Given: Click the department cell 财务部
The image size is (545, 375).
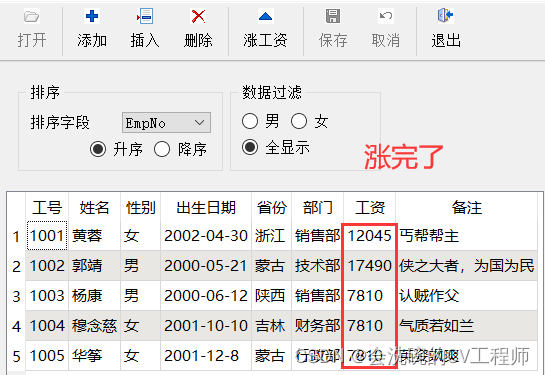Looking at the screenshot, I should (x=318, y=326).
